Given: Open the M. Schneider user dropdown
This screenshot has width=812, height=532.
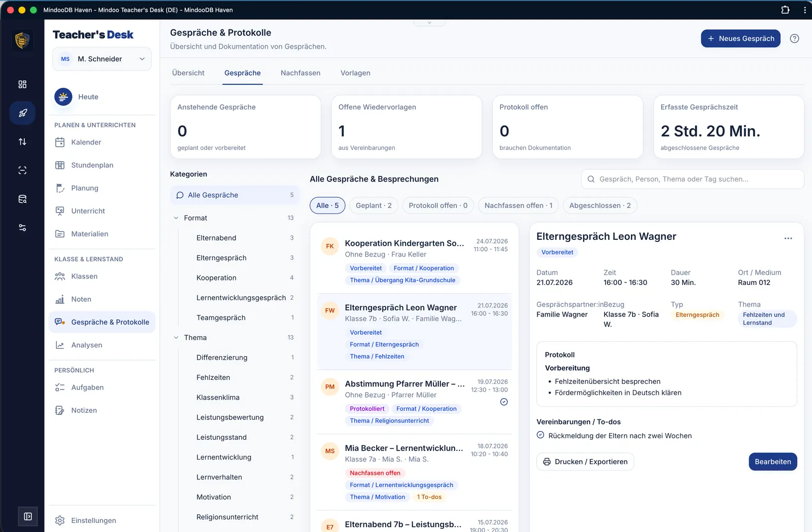Looking at the screenshot, I should [102, 59].
